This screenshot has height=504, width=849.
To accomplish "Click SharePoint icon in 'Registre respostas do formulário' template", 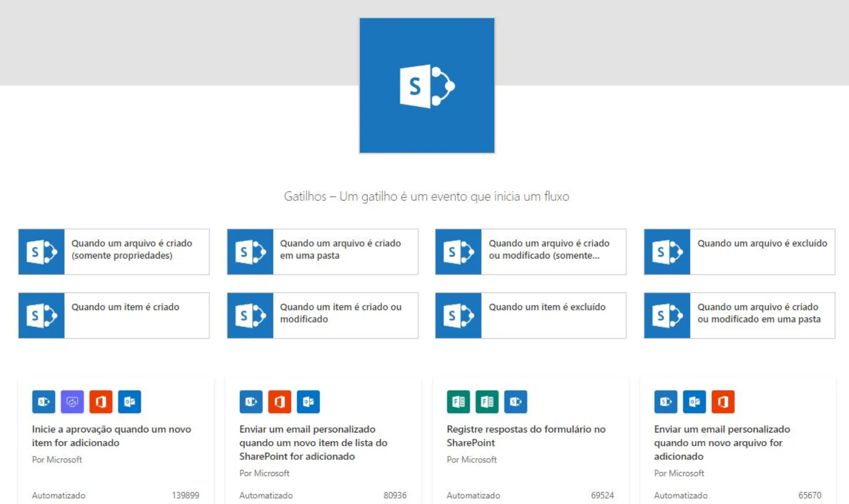I will [515, 402].
